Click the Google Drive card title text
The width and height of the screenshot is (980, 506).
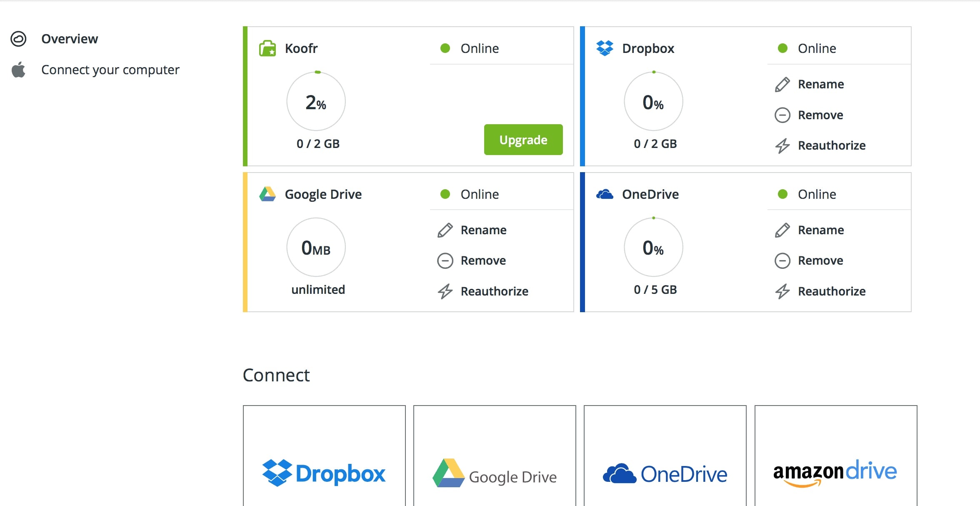(x=323, y=194)
